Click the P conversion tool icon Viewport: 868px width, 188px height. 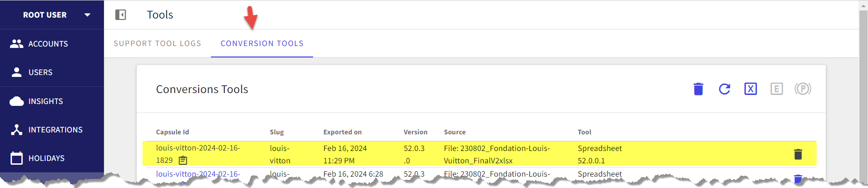[802, 89]
